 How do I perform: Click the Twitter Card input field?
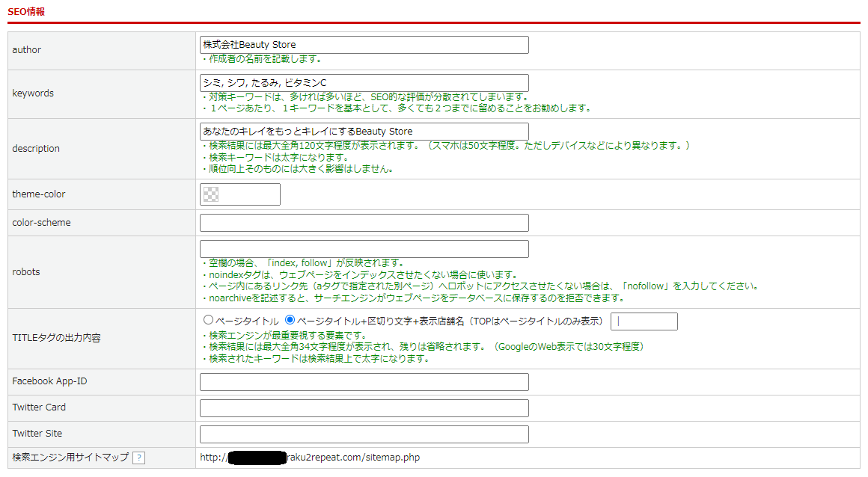[x=364, y=408]
